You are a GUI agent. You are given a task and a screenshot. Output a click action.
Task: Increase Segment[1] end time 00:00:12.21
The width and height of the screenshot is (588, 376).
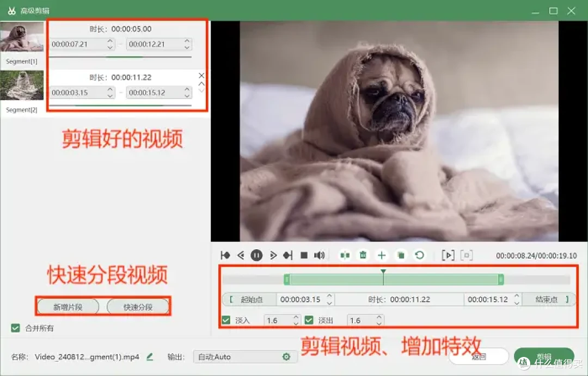187,41
